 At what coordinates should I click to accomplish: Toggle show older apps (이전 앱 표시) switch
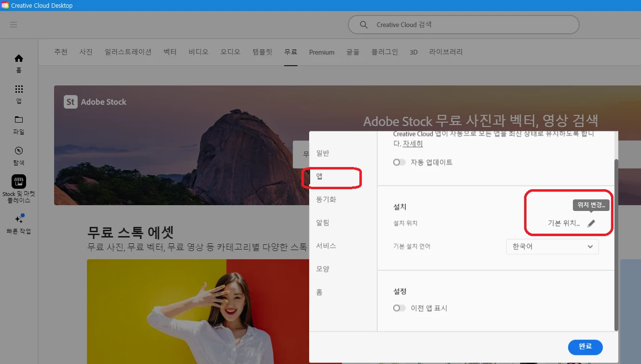tap(399, 308)
